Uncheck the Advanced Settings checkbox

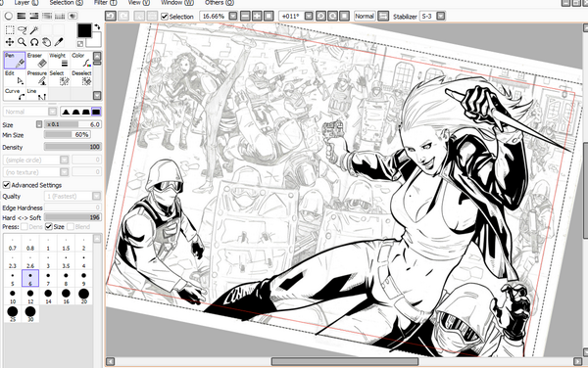pyautogui.click(x=7, y=185)
